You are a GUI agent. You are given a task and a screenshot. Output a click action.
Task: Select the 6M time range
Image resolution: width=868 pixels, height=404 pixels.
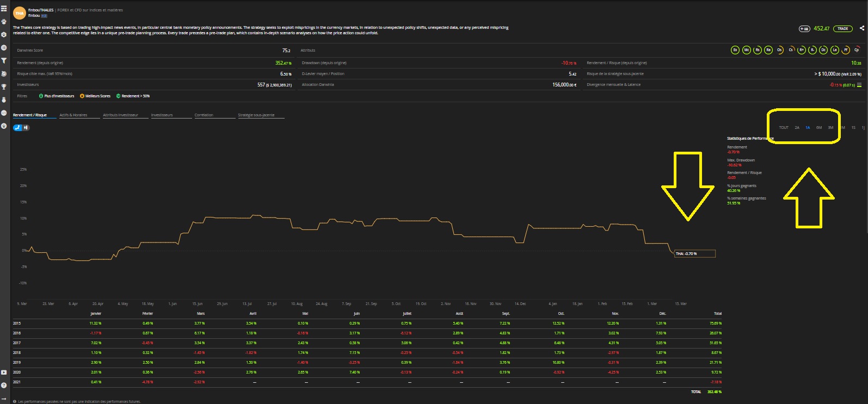click(x=819, y=128)
